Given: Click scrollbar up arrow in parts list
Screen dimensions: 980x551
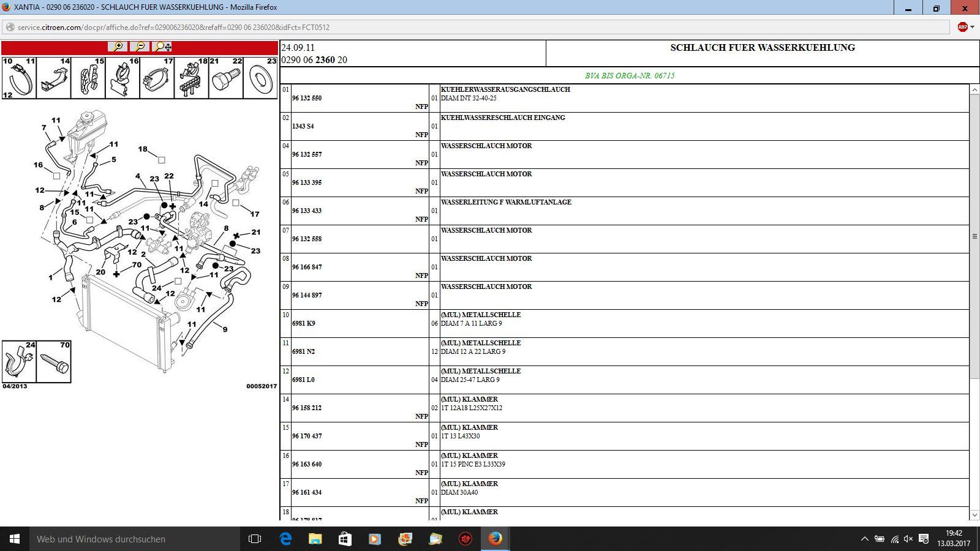Looking at the screenshot, I should click(974, 90).
